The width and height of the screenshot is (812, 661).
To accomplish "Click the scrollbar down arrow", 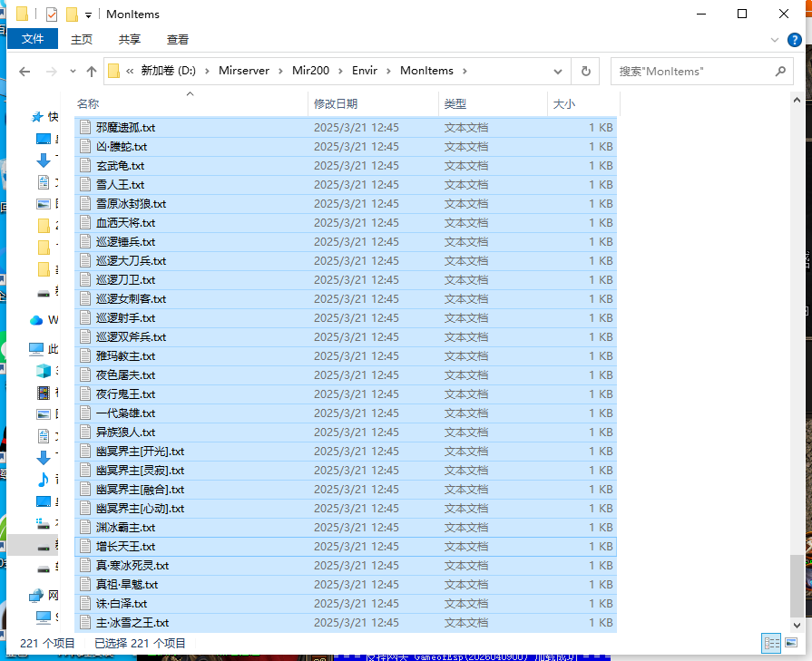I will (x=797, y=626).
